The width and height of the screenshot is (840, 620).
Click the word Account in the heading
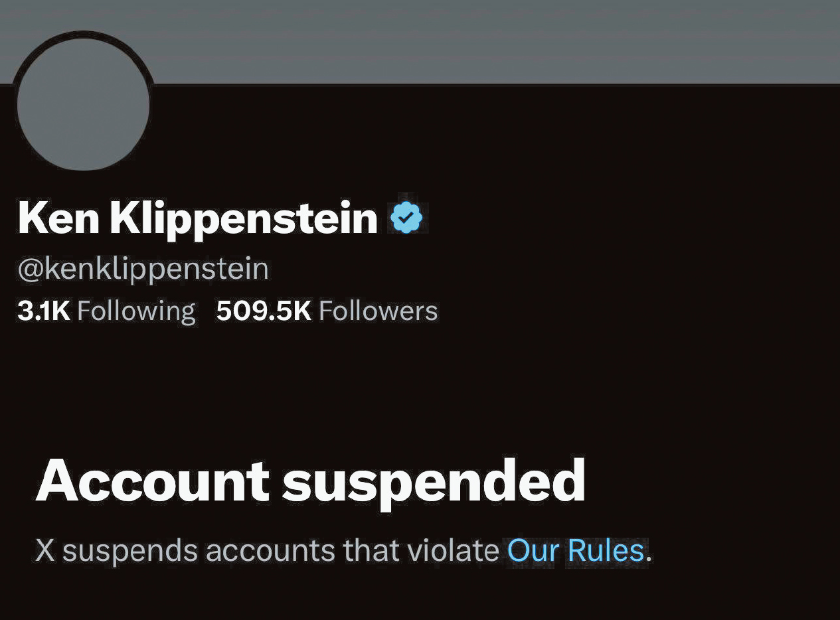(153, 481)
